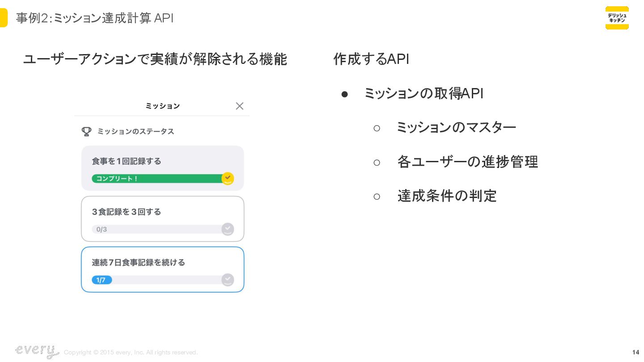Click the green コンプリート! progress bar
The width and height of the screenshot is (644, 362).
click(157, 179)
